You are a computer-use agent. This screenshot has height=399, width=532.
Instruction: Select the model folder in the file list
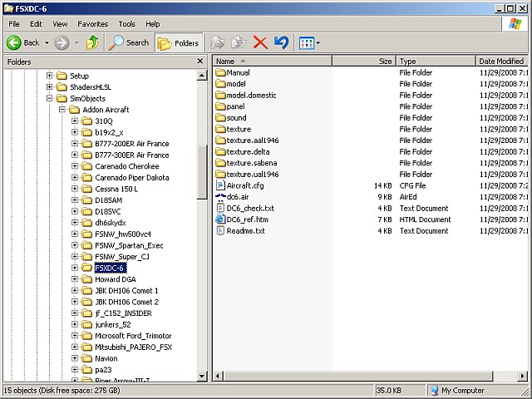coord(231,84)
